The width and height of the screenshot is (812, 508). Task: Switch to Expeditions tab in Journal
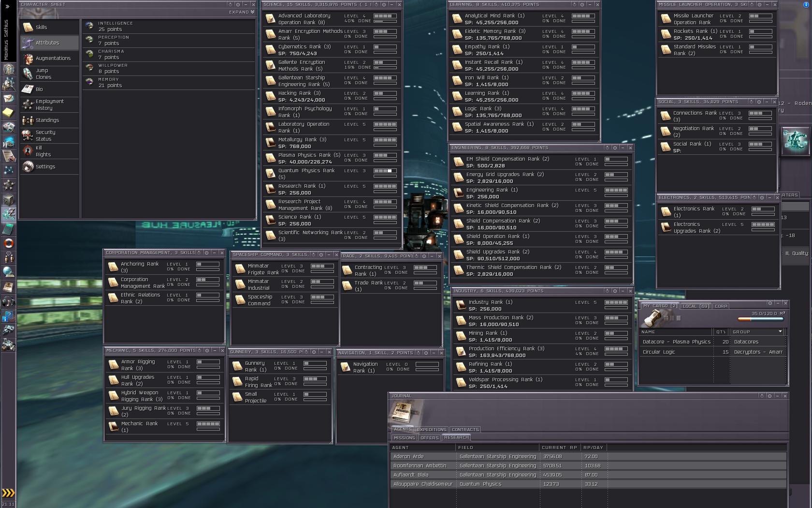pos(432,430)
